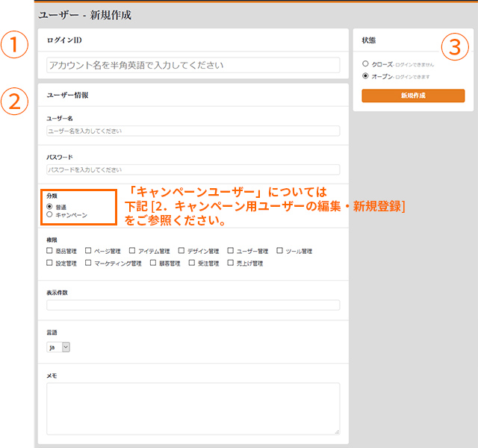478x448 pixels.
Task: Check the マーケティング管理 checkbox
Action: [x=89, y=264]
